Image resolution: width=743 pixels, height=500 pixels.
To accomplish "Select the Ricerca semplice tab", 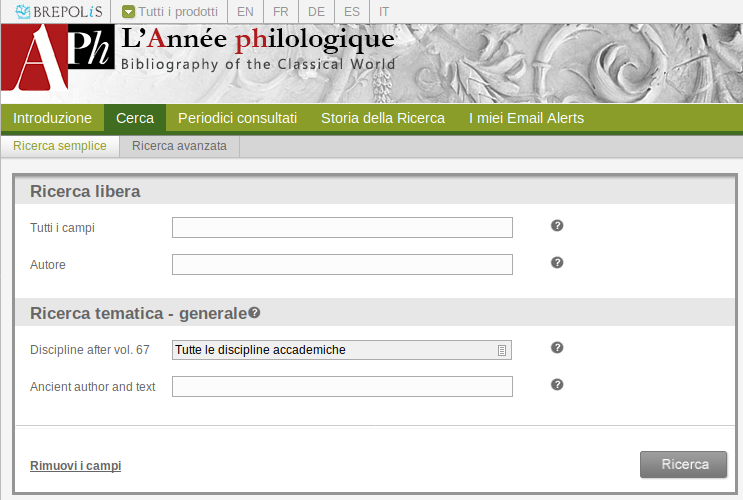I will [x=60, y=146].
